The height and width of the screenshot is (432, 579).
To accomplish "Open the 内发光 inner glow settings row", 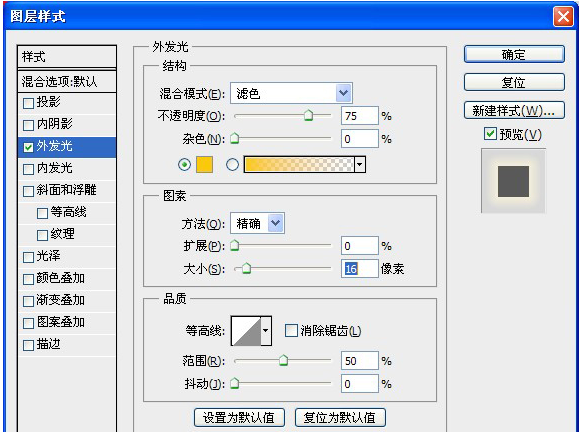I will tap(67, 169).
